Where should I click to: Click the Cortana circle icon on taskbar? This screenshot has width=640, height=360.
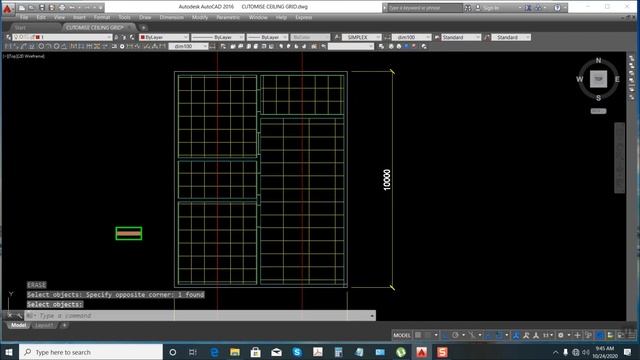pos(172,352)
